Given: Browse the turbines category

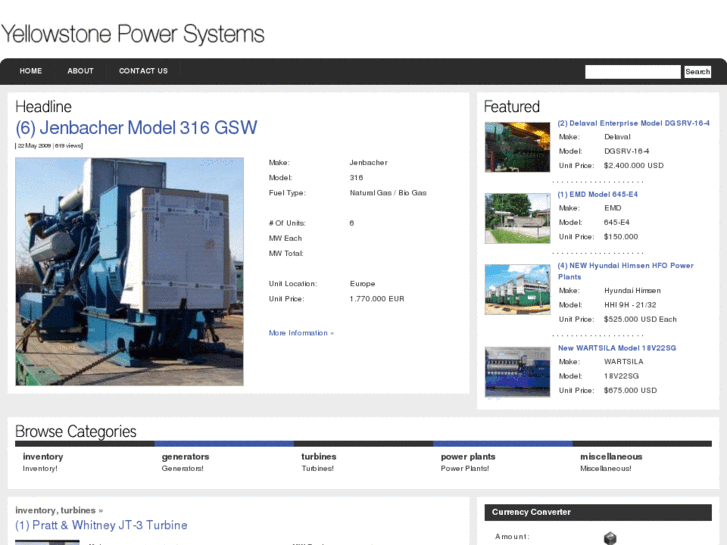Looking at the screenshot, I should [319, 457].
